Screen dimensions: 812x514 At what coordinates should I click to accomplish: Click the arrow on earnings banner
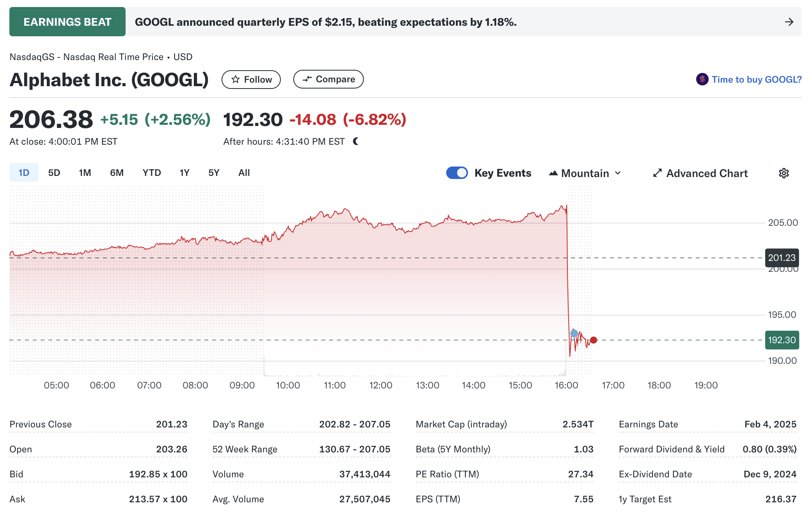click(789, 22)
